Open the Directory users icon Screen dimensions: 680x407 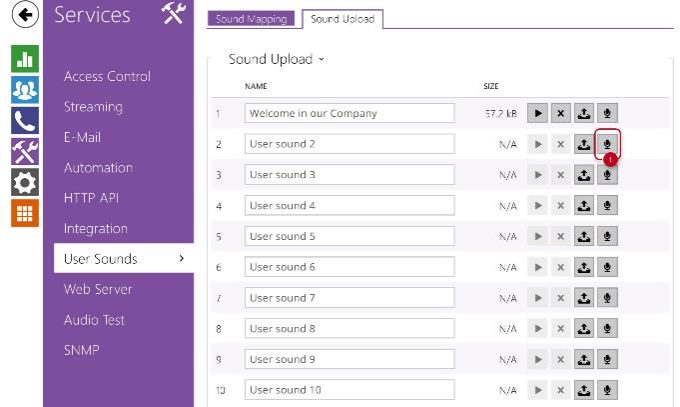coord(25,89)
